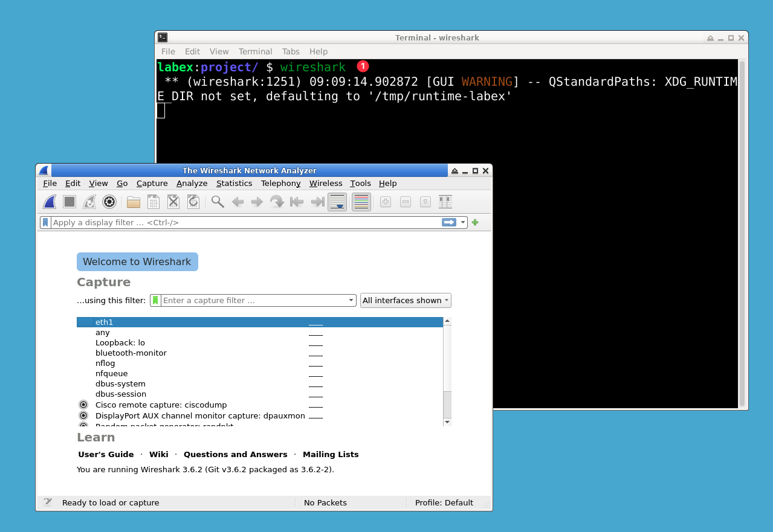Select the any interface in the capture list
This screenshot has width=773, height=532.
point(103,332)
